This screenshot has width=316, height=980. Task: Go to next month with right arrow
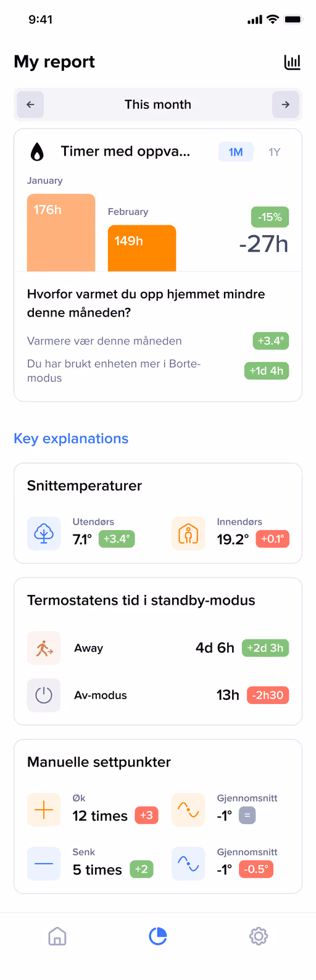click(x=286, y=104)
